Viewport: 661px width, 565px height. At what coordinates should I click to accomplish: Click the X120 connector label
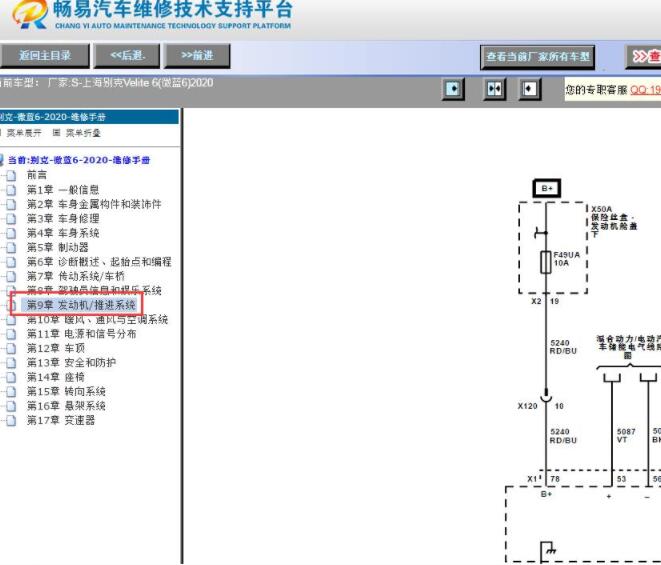click(x=527, y=406)
